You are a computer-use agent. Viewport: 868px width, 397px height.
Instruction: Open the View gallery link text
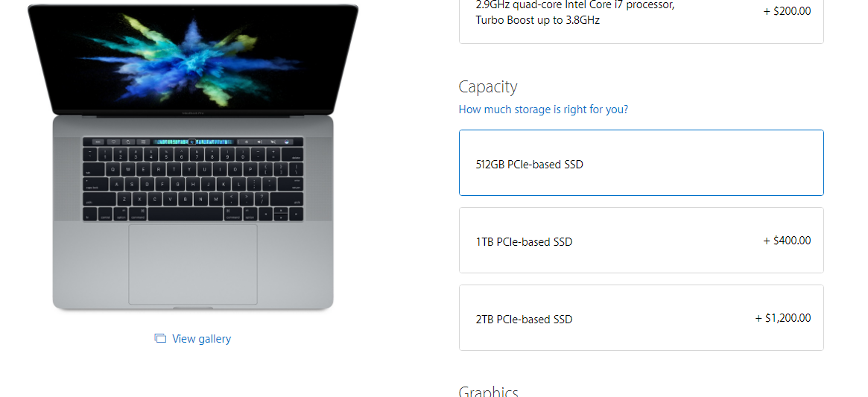click(201, 338)
